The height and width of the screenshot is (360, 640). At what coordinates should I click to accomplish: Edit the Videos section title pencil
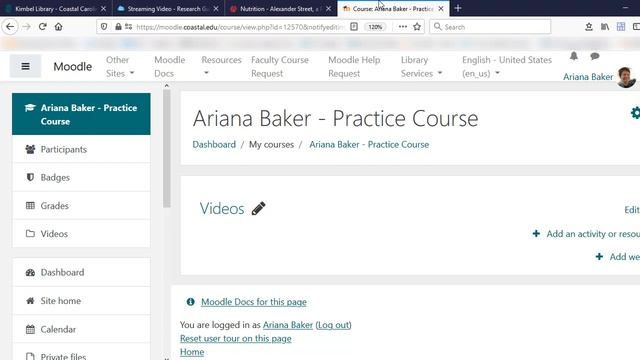(x=258, y=208)
